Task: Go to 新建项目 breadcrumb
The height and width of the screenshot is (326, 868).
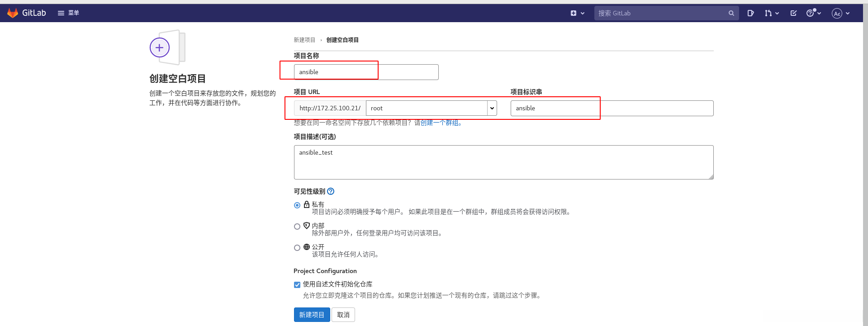Action: 304,40
